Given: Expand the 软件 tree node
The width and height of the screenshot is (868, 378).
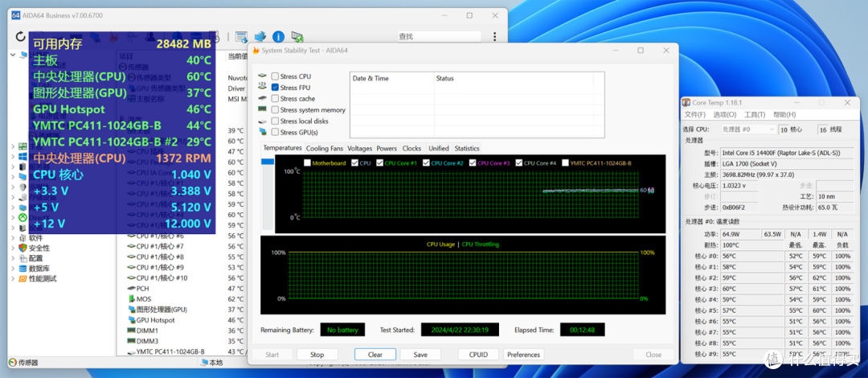Looking at the screenshot, I should [13, 238].
